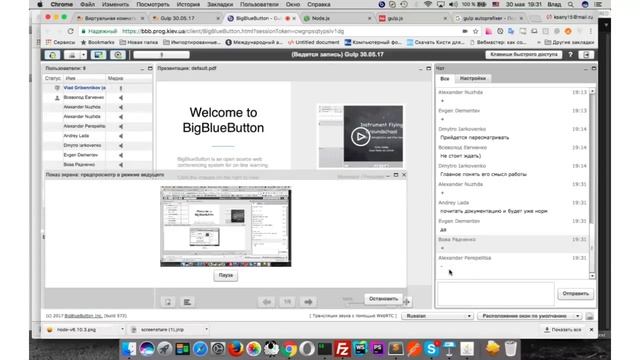The image size is (640, 360).
Task: Open the shortcut keys help button
Action: point(524,54)
